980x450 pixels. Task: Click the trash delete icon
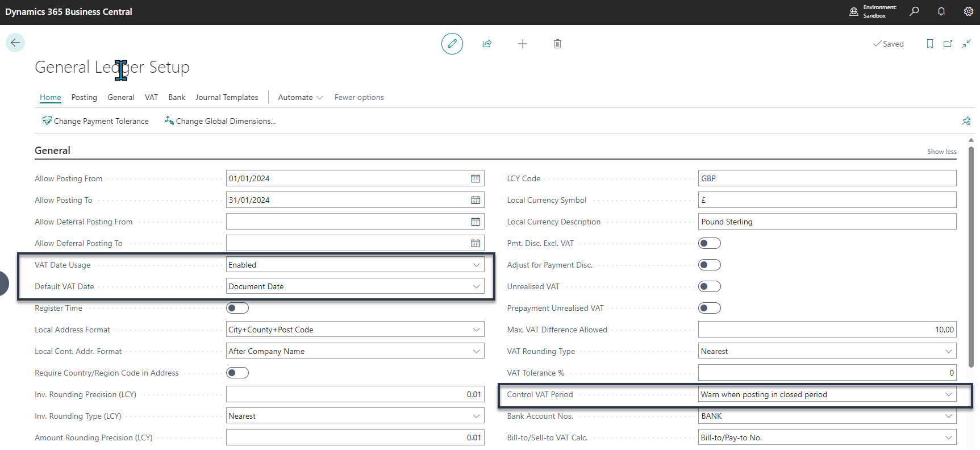[x=557, y=44]
